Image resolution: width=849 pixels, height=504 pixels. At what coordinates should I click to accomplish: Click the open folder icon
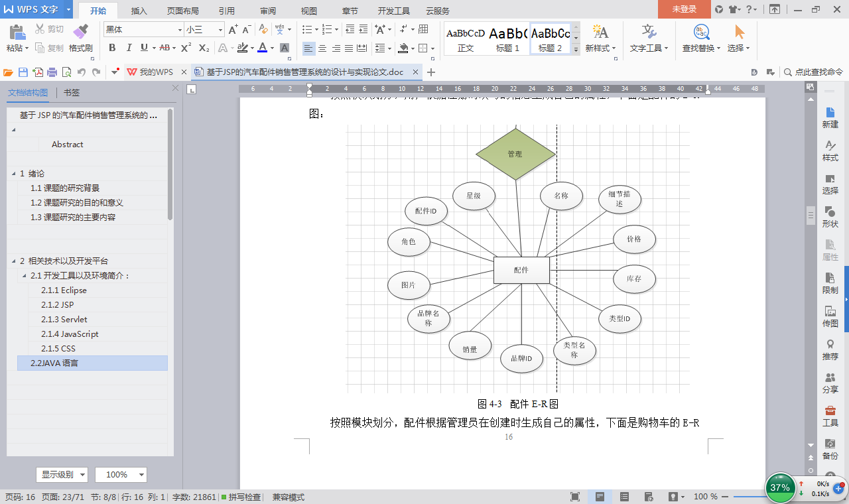tap(9, 72)
